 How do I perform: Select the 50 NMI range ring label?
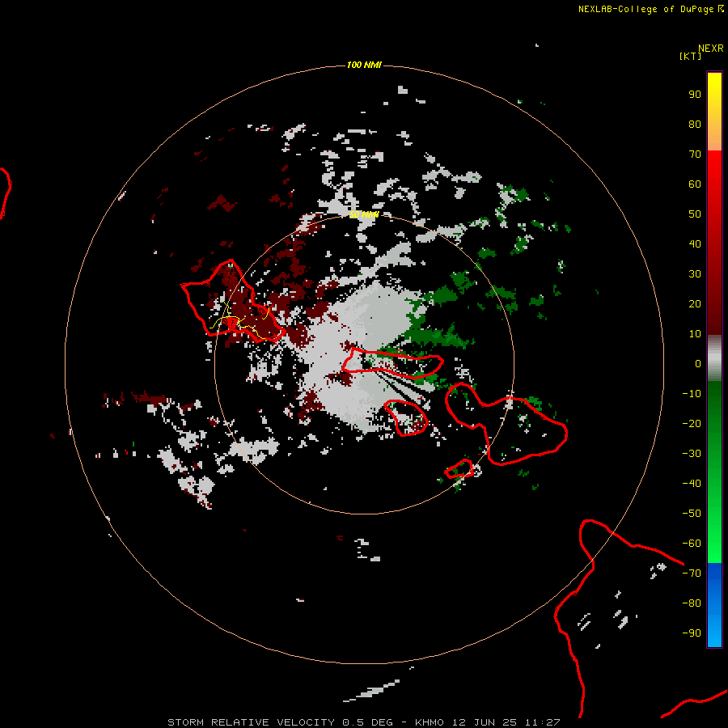364,214
